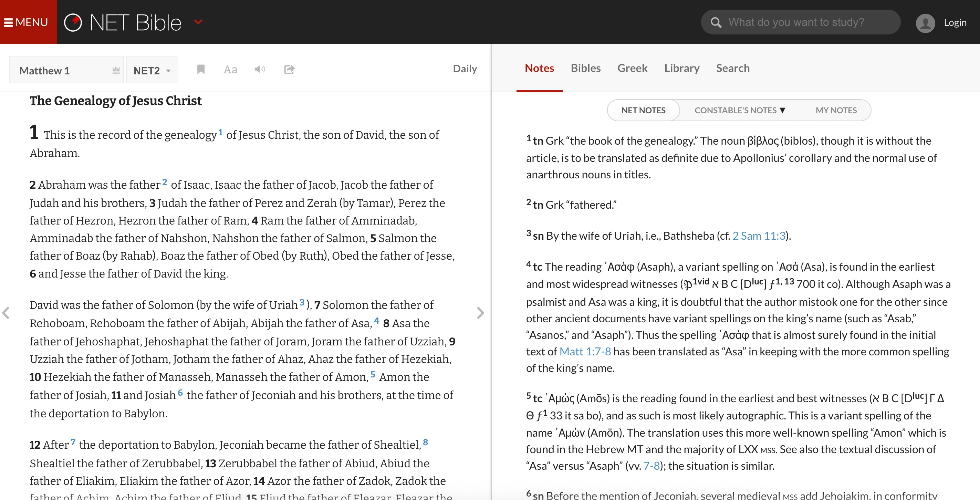Open the CONSTABLE'S NOTES dropdown

click(x=740, y=110)
